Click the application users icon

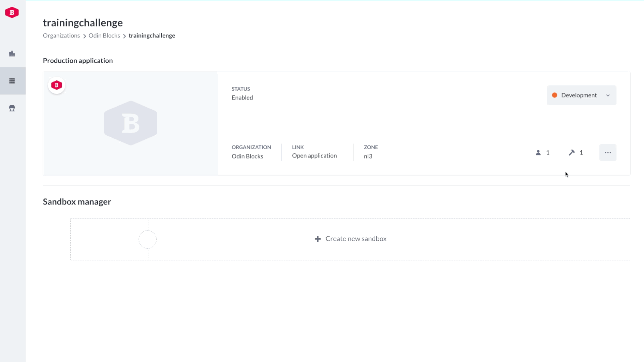tap(538, 153)
